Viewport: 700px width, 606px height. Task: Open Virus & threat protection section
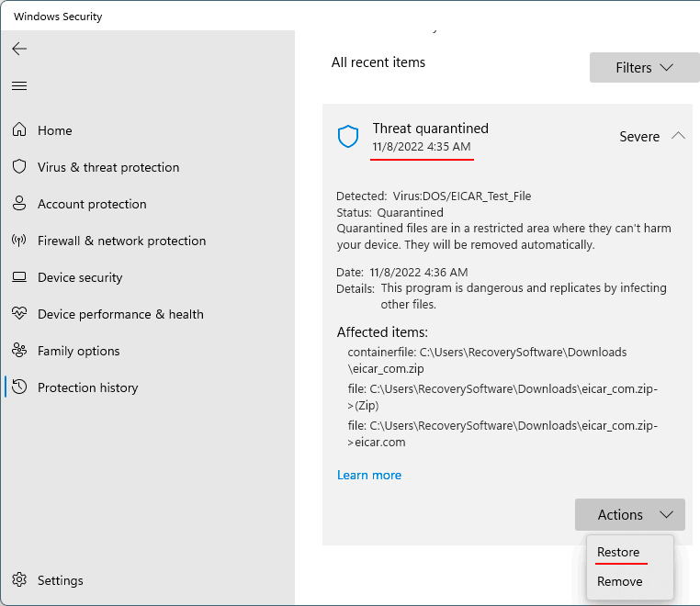pyautogui.click(x=108, y=167)
